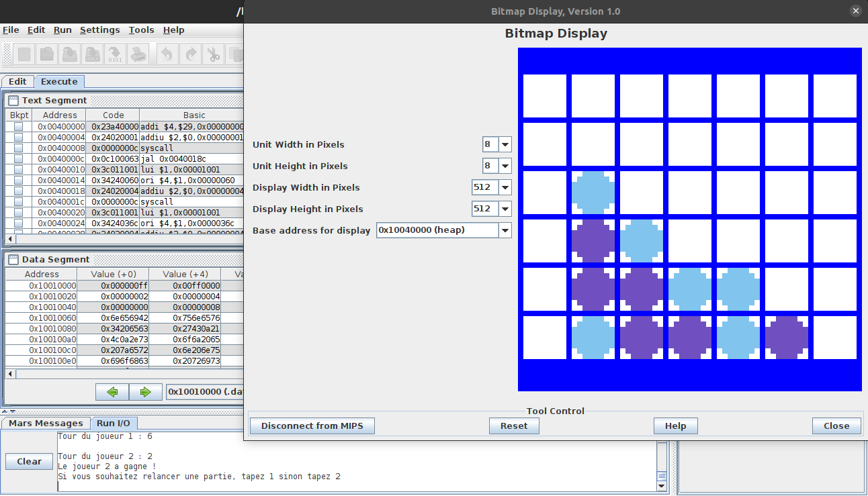Image resolution: width=868 pixels, height=496 pixels.
Task: Enable the breakpoint for instruction at 0x00400000
Action: [x=17, y=126]
